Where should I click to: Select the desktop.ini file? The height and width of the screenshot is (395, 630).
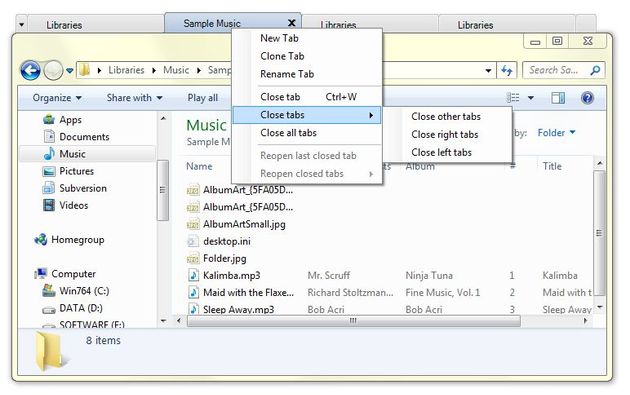227,242
